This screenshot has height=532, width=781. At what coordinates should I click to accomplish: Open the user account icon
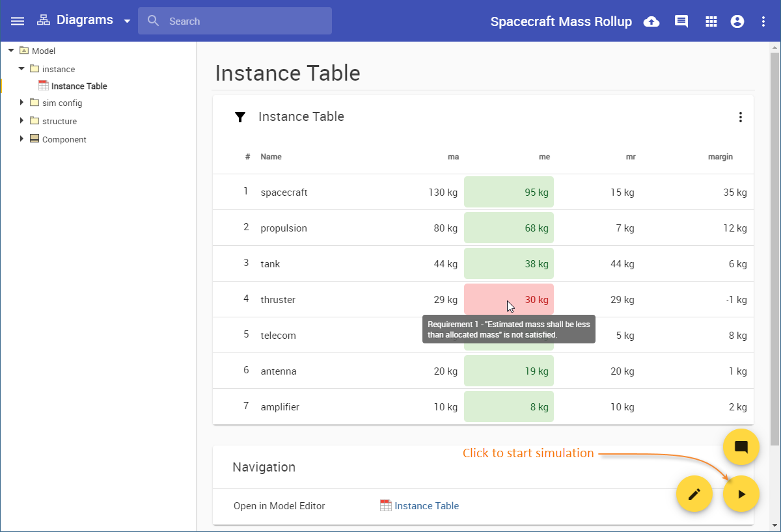tap(737, 21)
